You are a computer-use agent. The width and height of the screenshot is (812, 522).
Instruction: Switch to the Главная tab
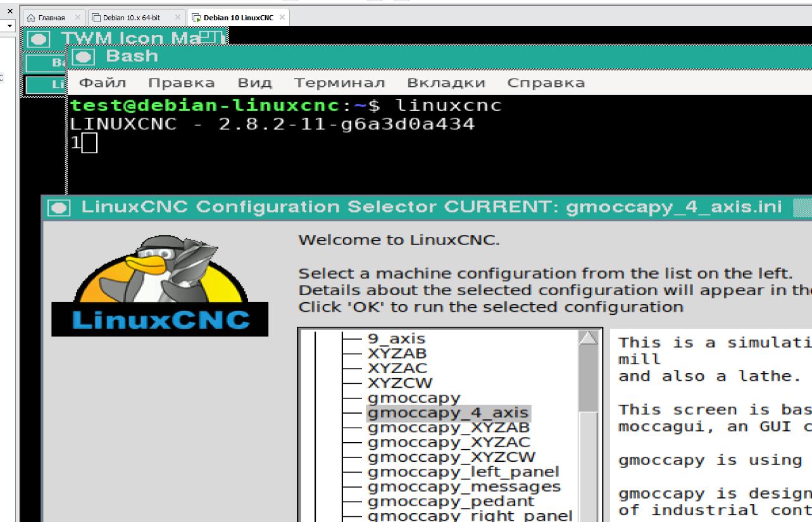[x=53, y=18]
